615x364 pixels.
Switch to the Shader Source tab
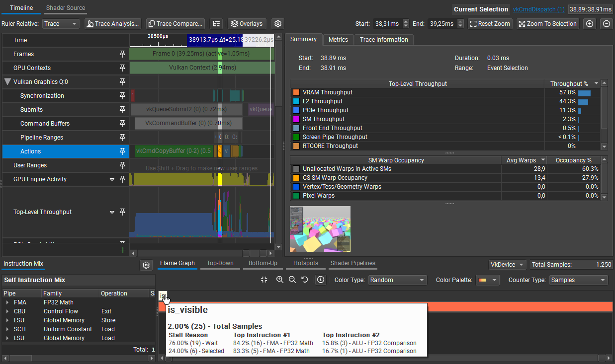tap(66, 8)
